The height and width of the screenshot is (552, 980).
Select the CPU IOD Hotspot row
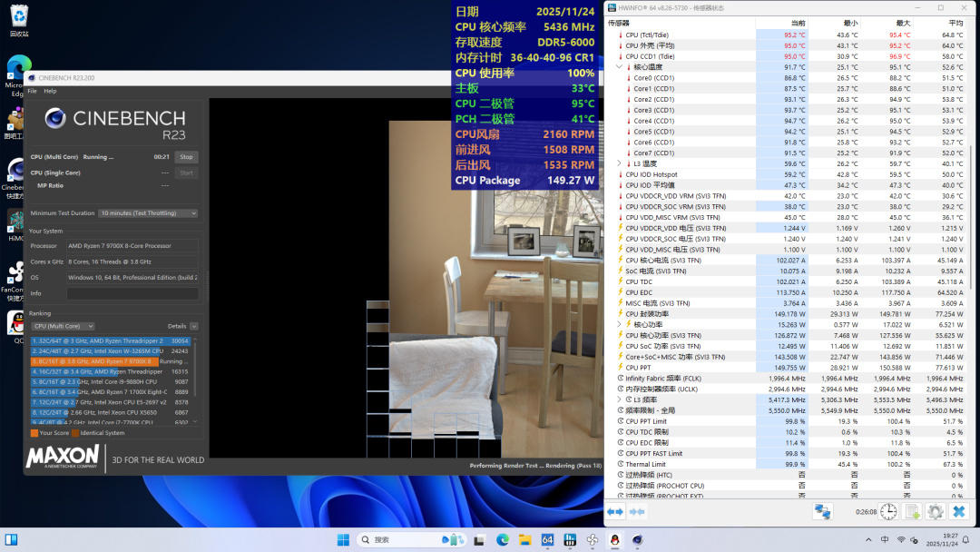tap(786, 174)
